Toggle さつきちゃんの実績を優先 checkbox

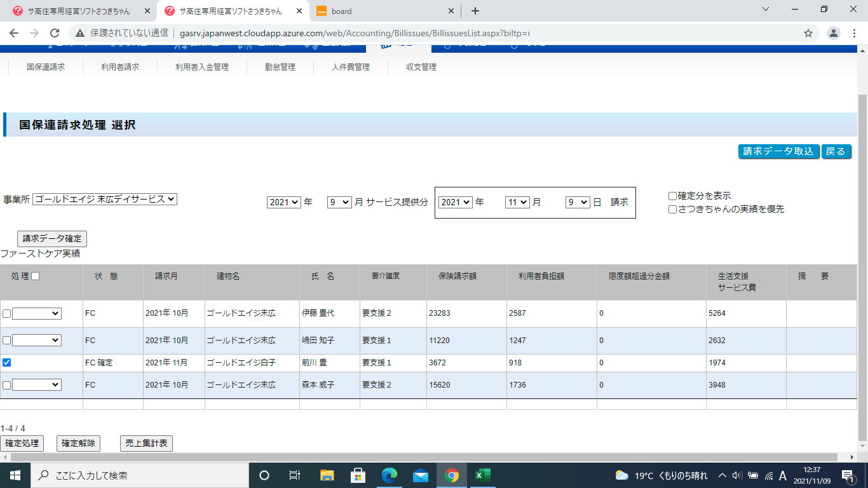click(x=672, y=209)
